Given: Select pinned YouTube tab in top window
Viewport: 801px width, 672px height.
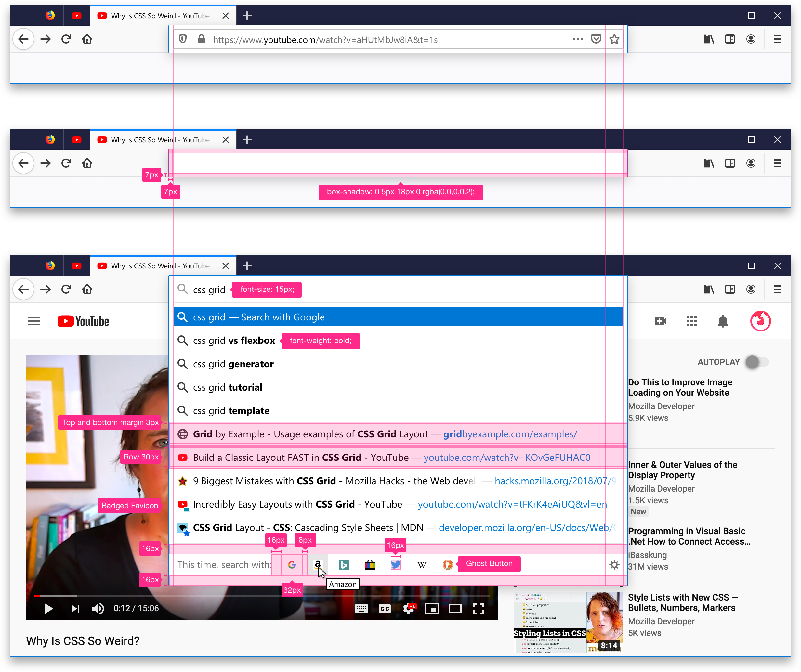Looking at the screenshot, I should (x=77, y=16).
